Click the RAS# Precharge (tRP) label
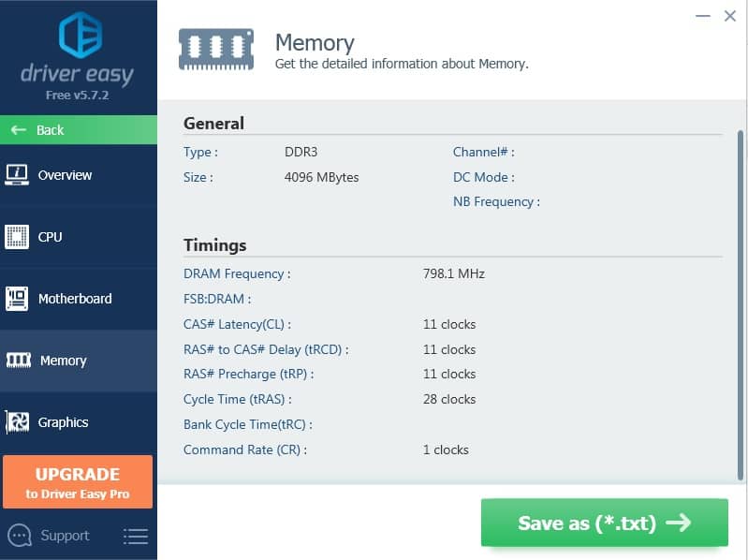Image resolution: width=748 pixels, height=560 pixels. pyautogui.click(x=248, y=374)
